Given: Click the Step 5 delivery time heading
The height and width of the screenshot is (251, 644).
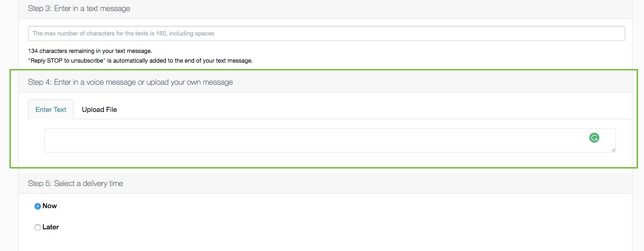Looking at the screenshot, I should tap(75, 183).
